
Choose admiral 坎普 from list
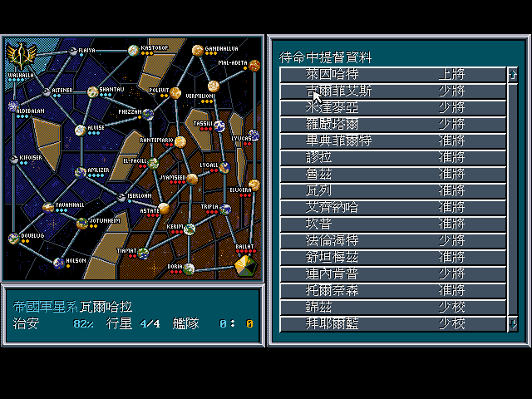[393, 224]
